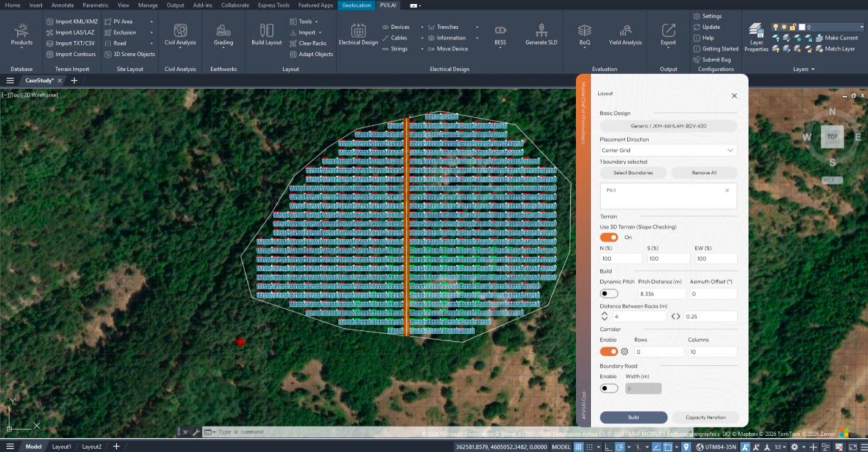Expand the Tools dropdown in Layout
Screen dimensions: 868x452
(x=316, y=22)
